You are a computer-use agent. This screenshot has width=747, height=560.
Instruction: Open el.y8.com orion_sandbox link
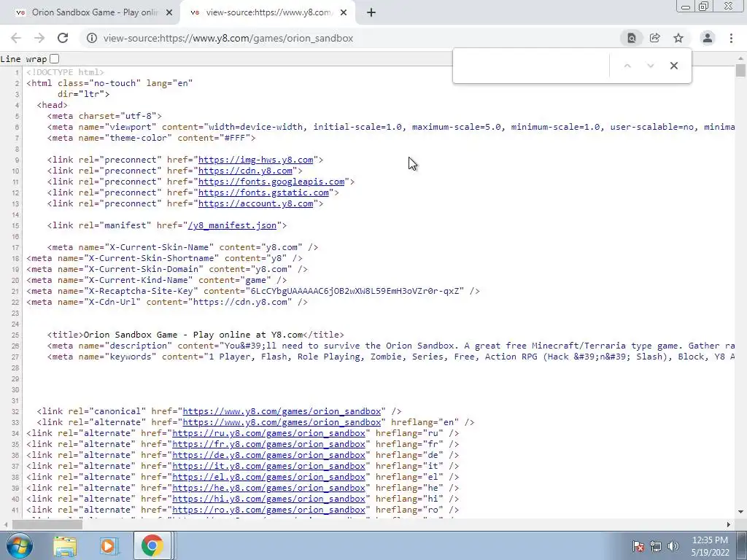pos(268,477)
